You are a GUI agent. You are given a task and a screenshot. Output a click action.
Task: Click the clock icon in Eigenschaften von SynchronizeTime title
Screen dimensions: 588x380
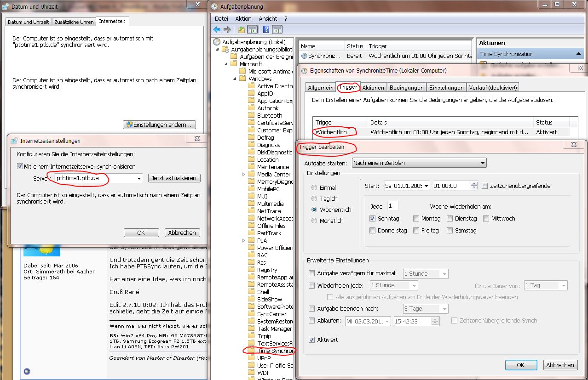point(304,71)
